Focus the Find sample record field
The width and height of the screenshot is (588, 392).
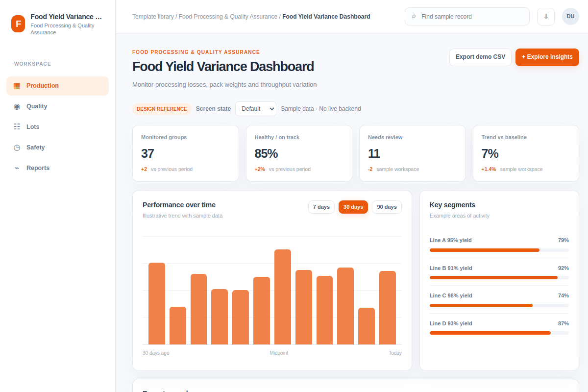coord(467,17)
